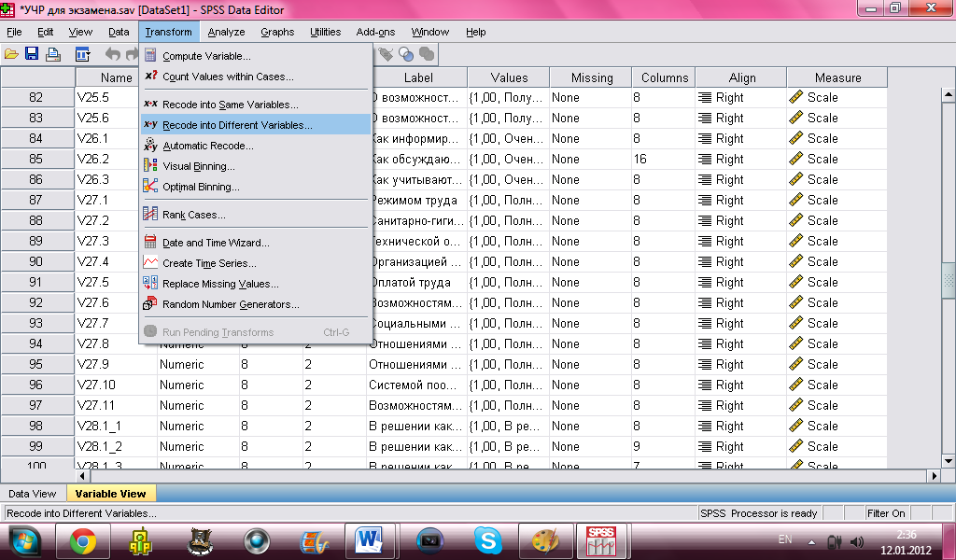Click vertical scrollbar down arrow
Image resolution: width=956 pixels, height=560 pixels.
point(949,461)
